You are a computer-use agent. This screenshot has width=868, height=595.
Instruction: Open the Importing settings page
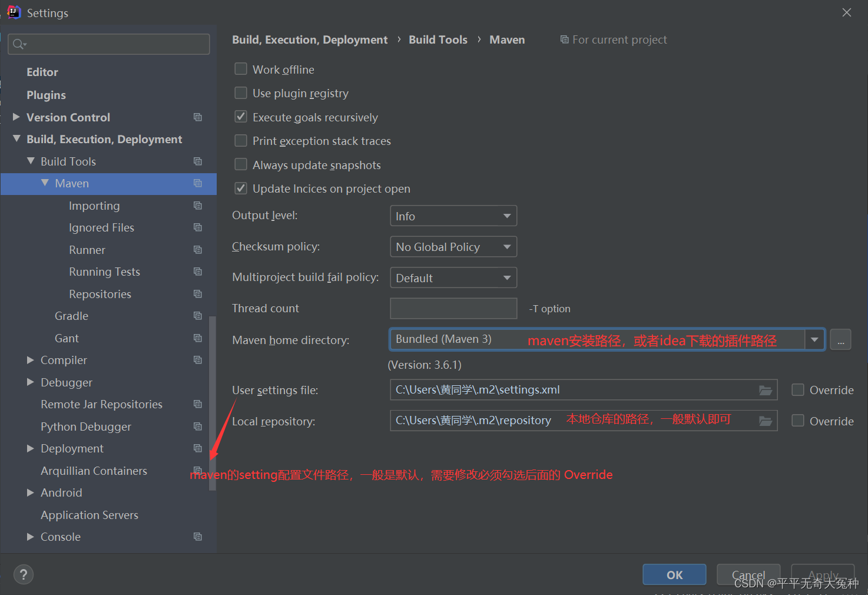(94, 206)
